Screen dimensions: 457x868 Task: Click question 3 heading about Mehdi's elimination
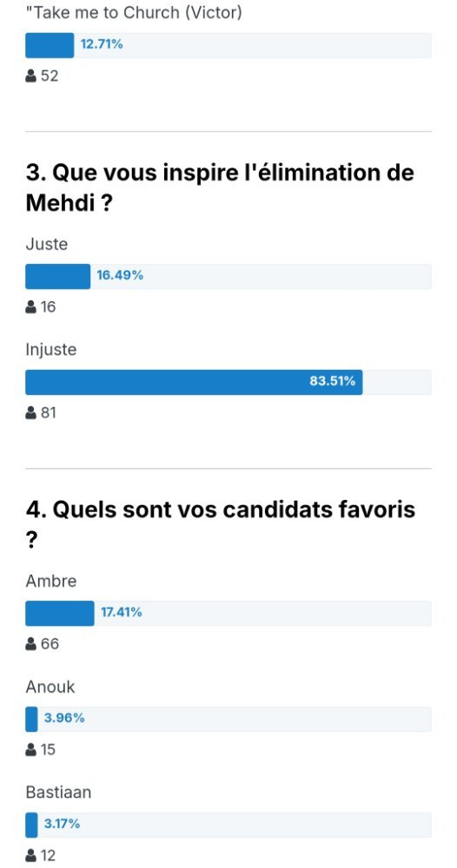point(220,188)
